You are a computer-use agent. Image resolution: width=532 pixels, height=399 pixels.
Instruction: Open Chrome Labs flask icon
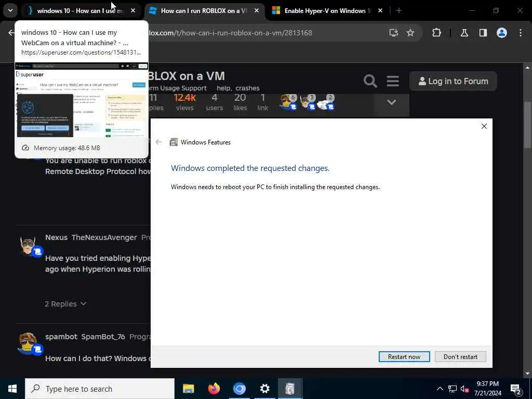coord(464,33)
